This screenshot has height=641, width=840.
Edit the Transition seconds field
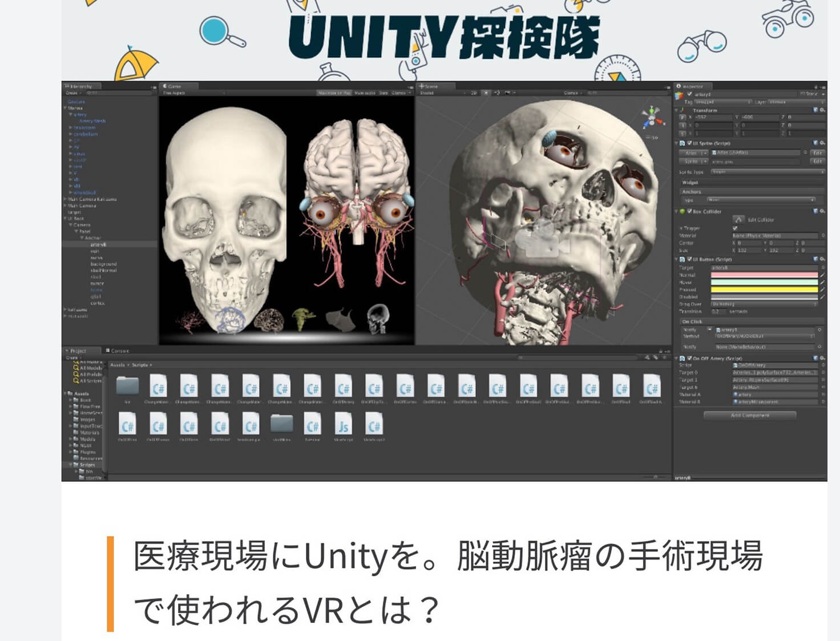[x=718, y=312]
